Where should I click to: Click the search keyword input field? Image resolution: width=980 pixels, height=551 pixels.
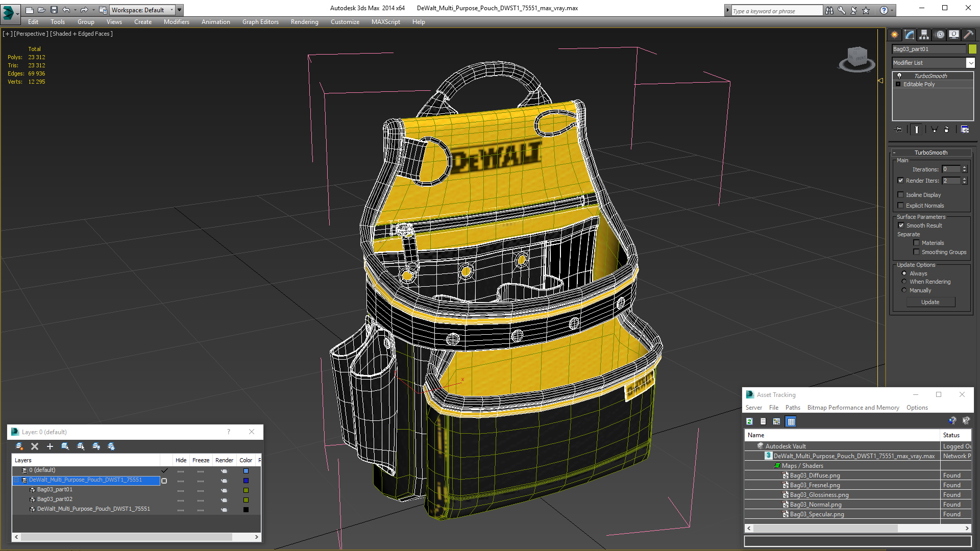(x=777, y=11)
